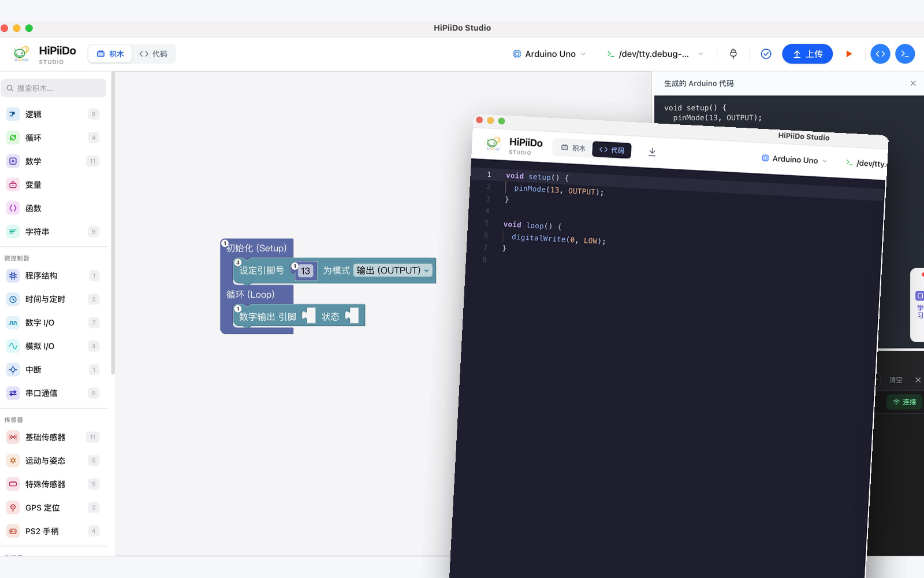
Task: Open the 函数 (Functions) block category
Action: tap(53, 208)
